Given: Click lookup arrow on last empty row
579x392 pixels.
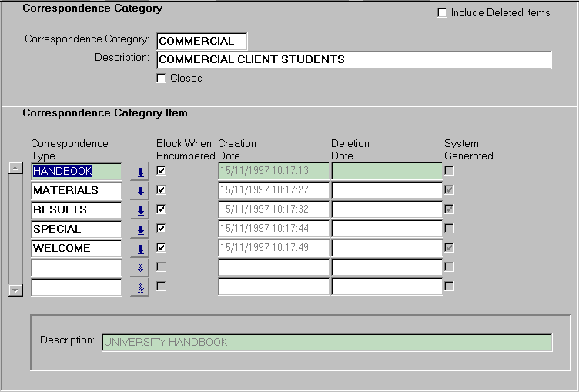Looking at the screenshot, I should click(140, 287).
